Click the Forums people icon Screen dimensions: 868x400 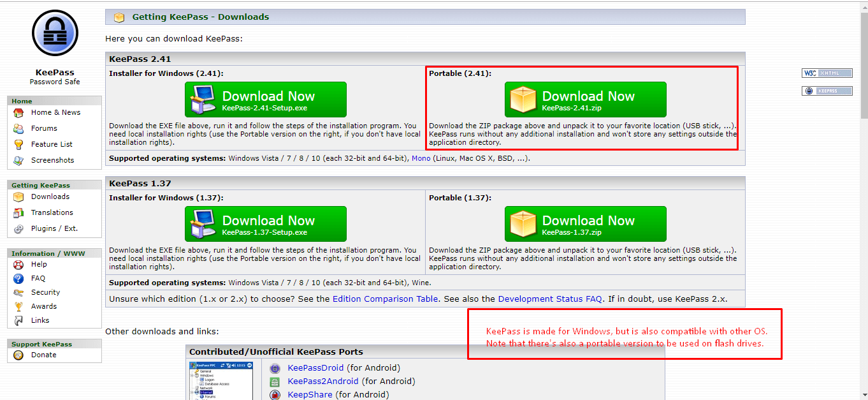(18, 128)
